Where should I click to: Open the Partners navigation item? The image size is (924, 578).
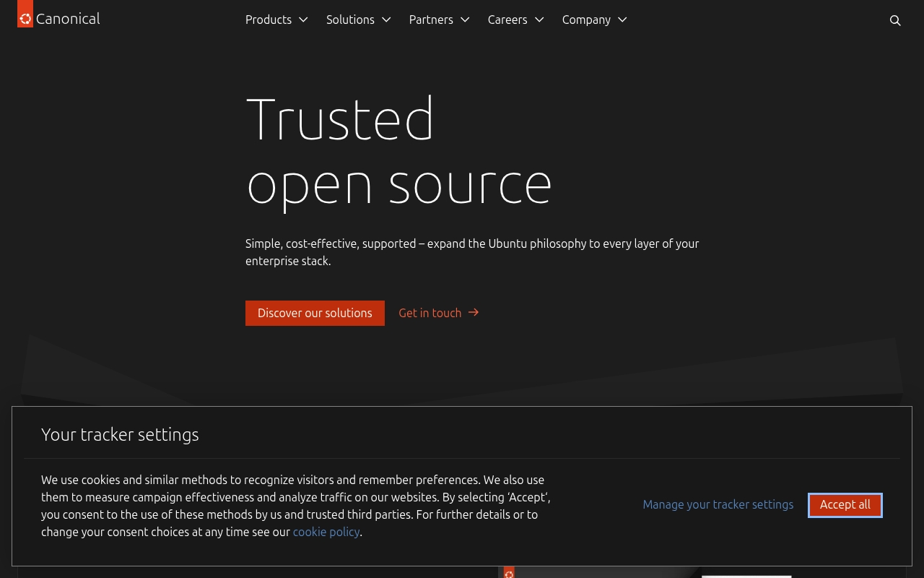(x=440, y=20)
